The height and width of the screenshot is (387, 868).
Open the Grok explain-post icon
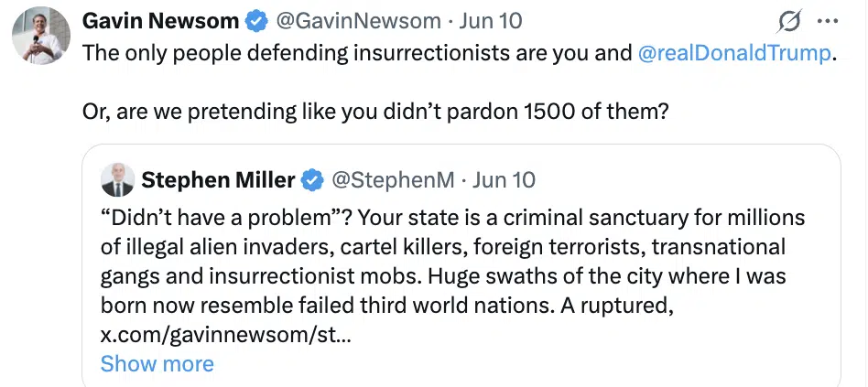click(790, 22)
